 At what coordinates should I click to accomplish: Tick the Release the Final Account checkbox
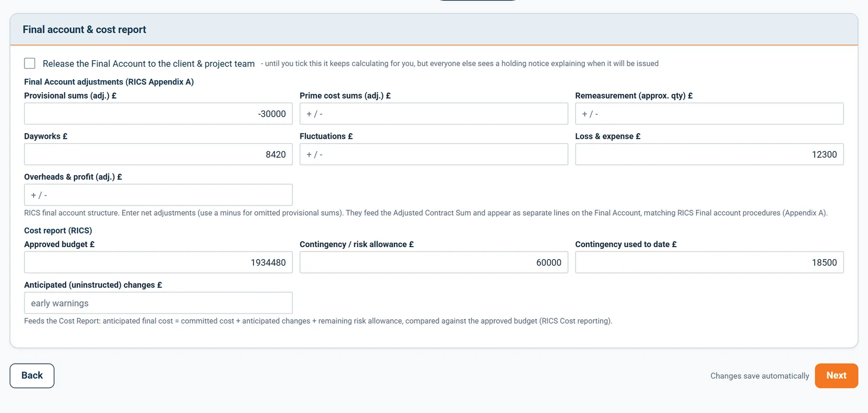pyautogui.click(x=30, y=63)
